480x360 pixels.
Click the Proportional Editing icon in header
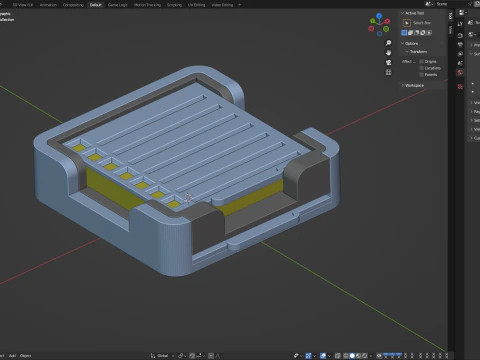click(211, 356)
